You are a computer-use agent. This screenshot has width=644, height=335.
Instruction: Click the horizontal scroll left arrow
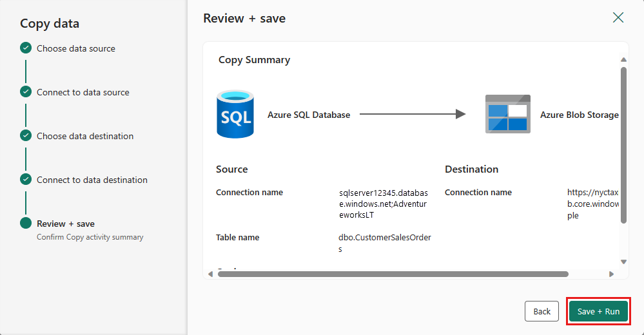(210, 274)
